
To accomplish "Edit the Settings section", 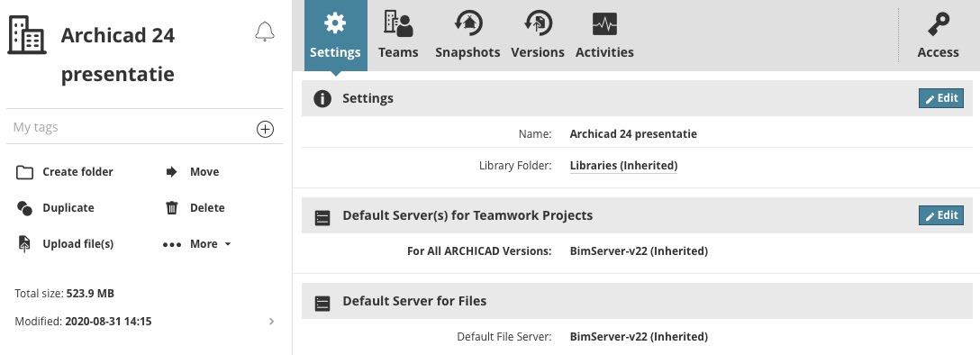I will coord(941,98).
